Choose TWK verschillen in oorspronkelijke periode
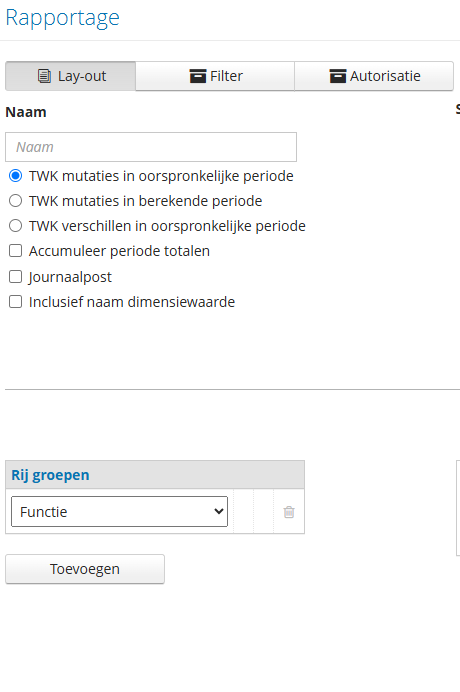The width and height of the screenshot is (460, 692). tap(15, 226)
